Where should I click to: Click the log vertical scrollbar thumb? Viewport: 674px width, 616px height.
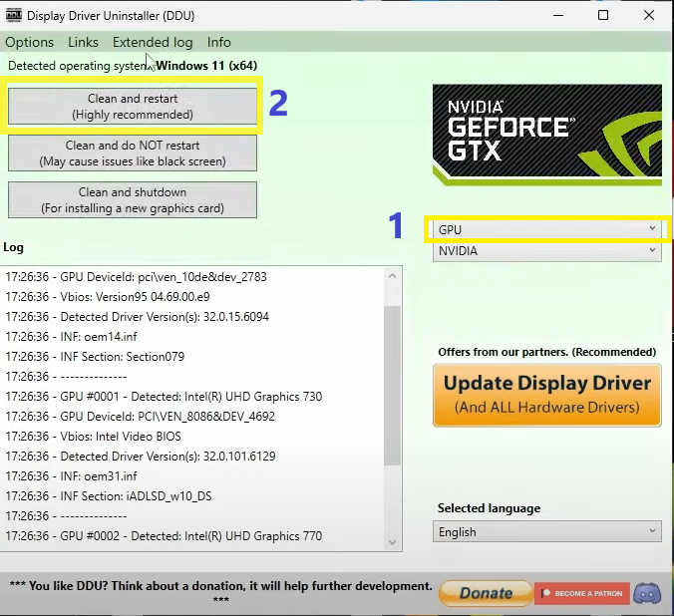coord(392,386)
